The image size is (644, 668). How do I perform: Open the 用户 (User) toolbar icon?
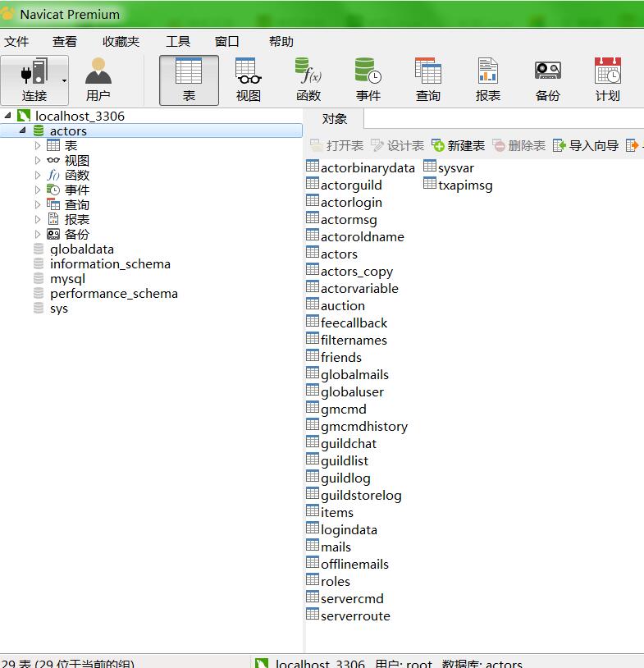tap(98, 80)
